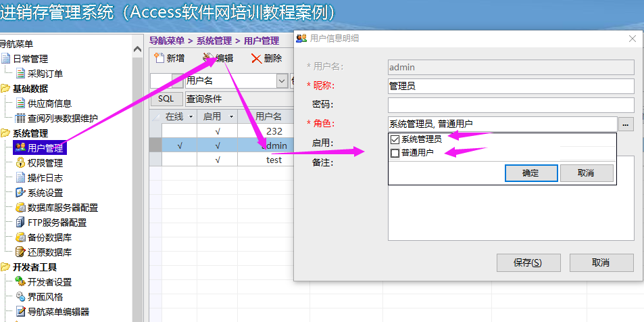This screenshot has height=322, width=644.
Task: Click the ellipsis button beside 角色 field
Action: coord(626,124)
